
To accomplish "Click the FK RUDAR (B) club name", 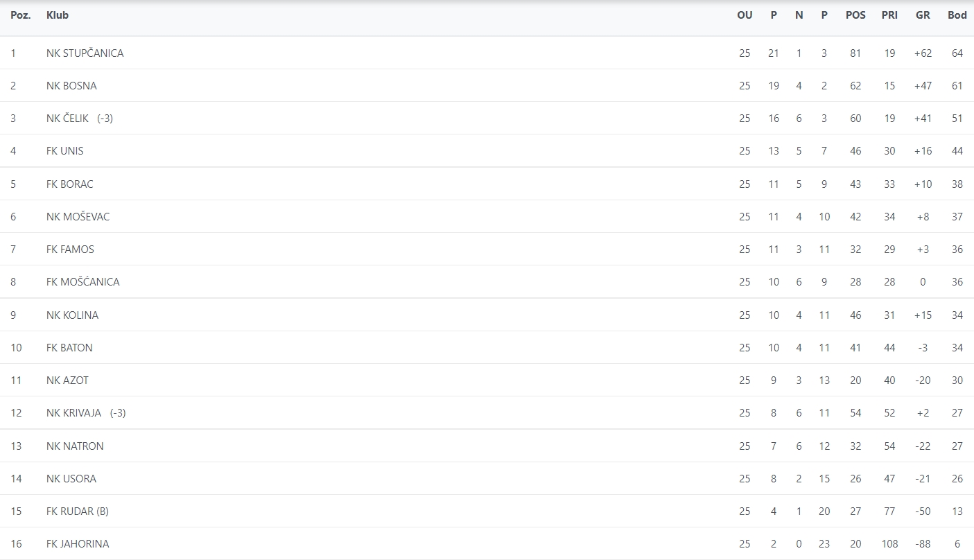I will click(x=77, y=511).
